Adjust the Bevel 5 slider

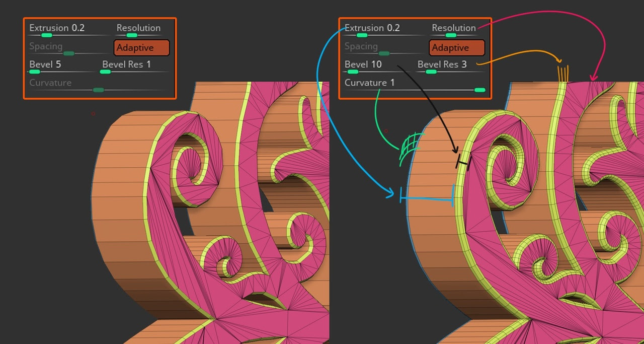click(62, 66)
